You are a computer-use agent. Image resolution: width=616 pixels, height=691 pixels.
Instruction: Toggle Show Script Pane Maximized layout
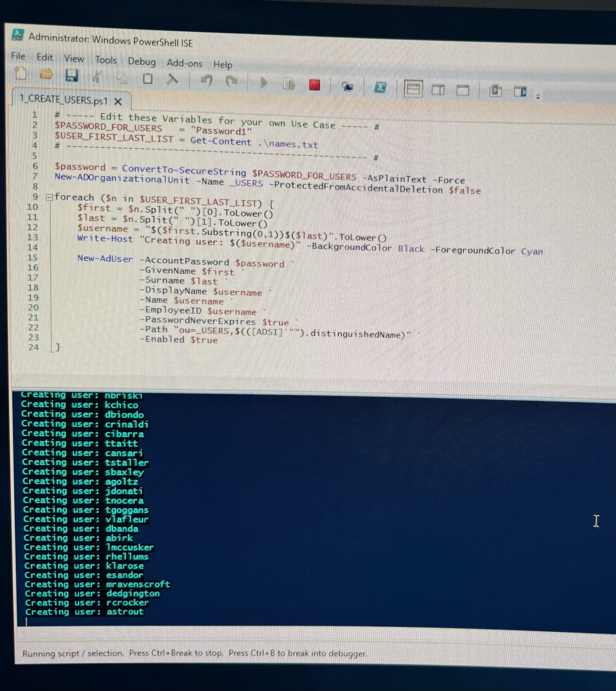[x=463, y=91]
